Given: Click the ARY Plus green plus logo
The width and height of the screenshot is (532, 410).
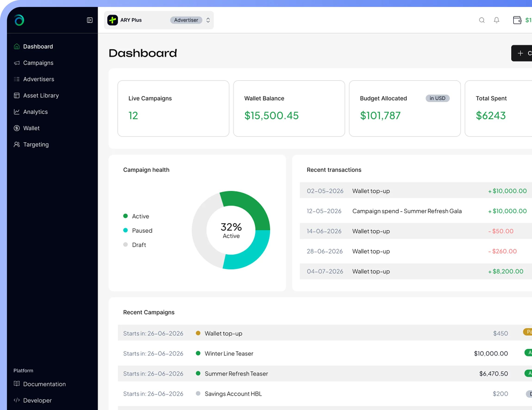Looking at the screenshot, I should point(113,20).
